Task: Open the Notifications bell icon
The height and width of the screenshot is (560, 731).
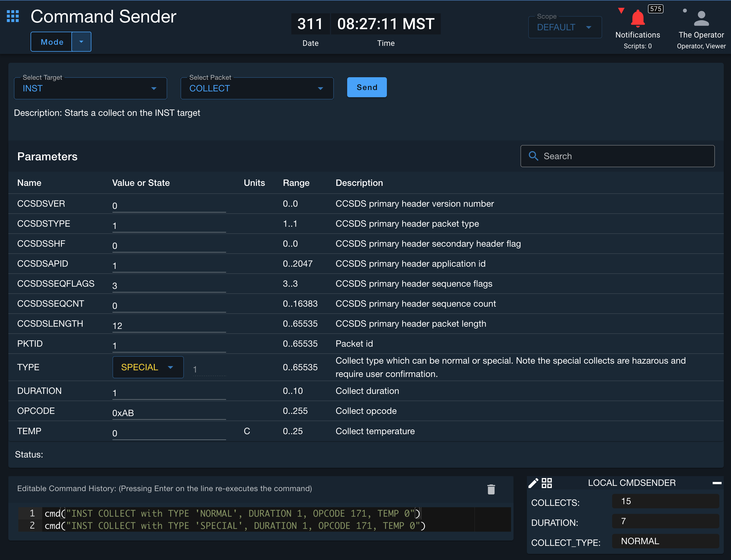Action: 637,19
